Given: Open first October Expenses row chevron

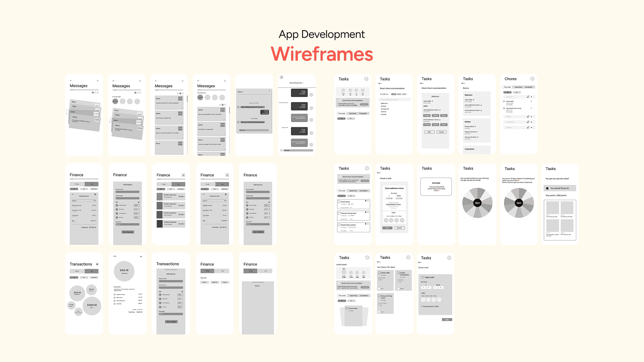Looking at the screenshot, I should point(184,197).
